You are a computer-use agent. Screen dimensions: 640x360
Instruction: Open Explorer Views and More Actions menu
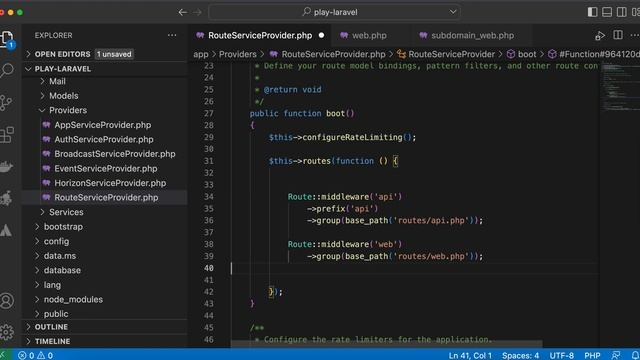(x=172, y=36)
